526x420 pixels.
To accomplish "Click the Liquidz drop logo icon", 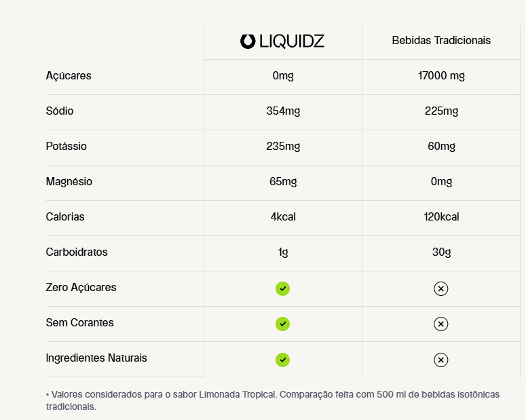I will pyautogui.click(x=248, y=41).
